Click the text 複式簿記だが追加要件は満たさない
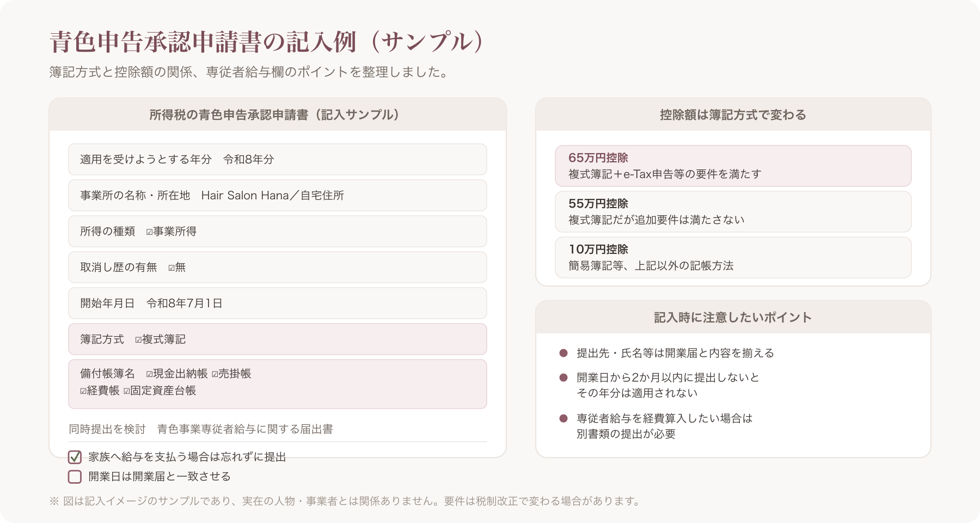This screenshot has width=980, height=523. coord(657,220)
